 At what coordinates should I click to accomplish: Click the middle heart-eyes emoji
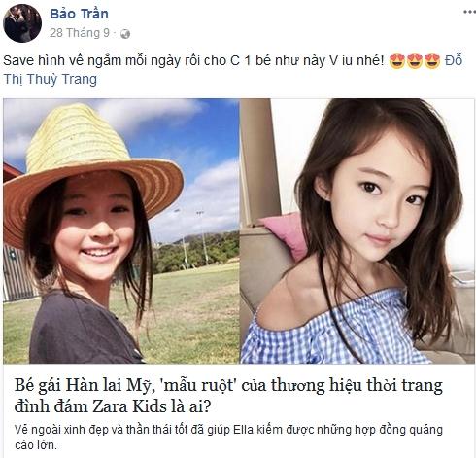(x=415, y=61)
